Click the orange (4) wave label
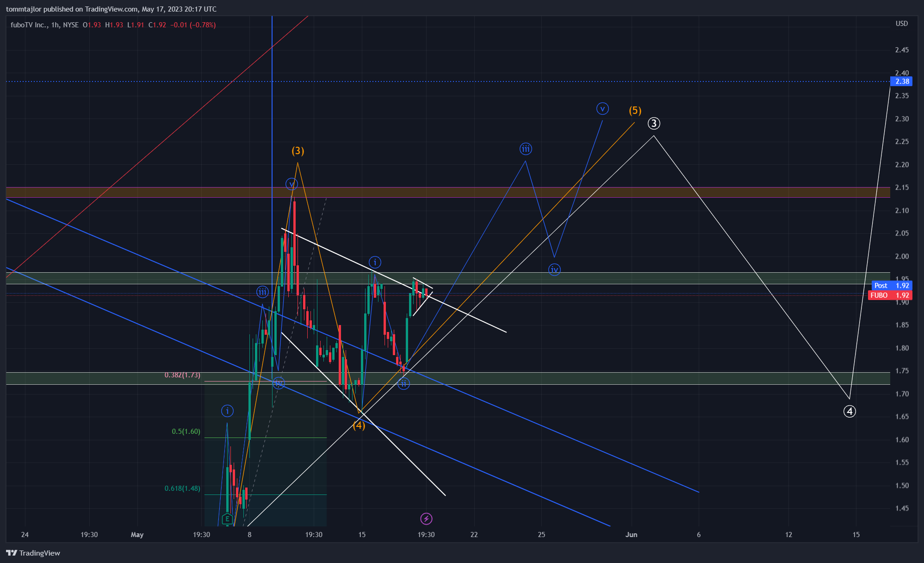Screen dimensions: 924x563 359,425
